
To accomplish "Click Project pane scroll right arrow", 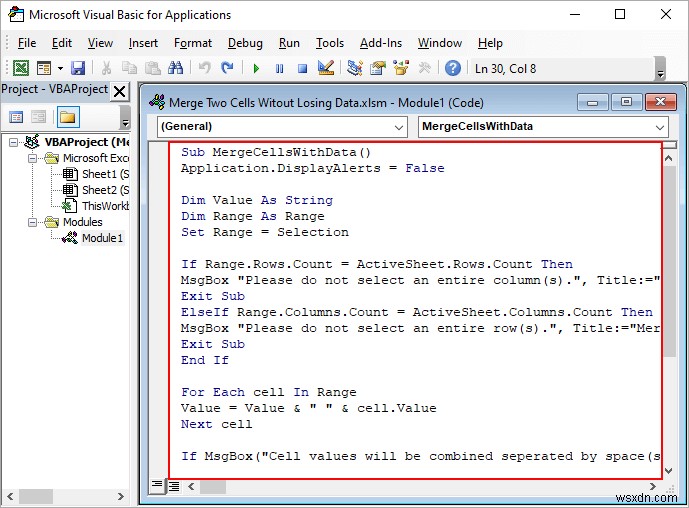I will (120, 497).
